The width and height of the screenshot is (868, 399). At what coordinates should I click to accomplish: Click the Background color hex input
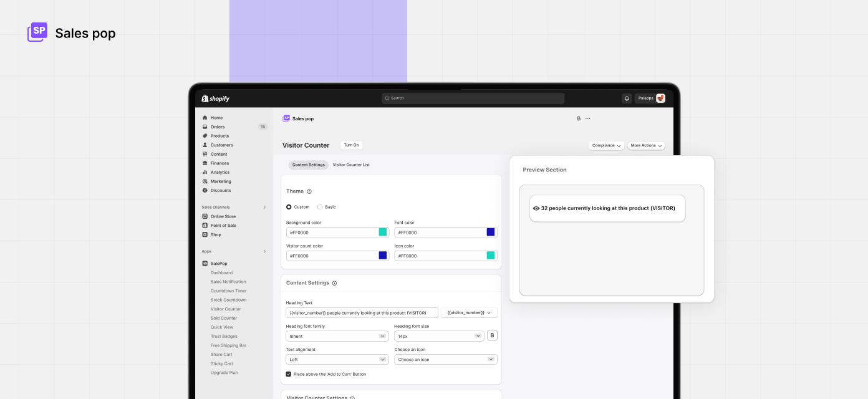click(x=337, y=232)
